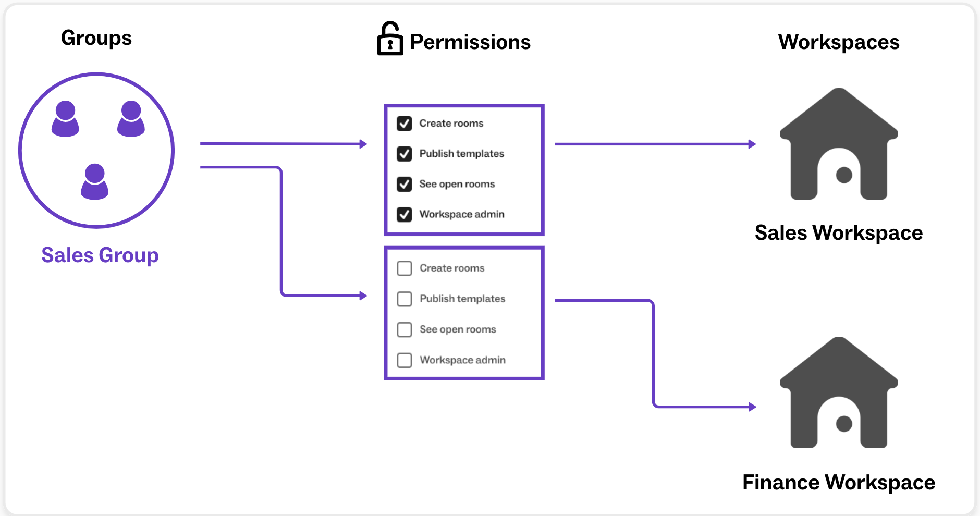Click the Sales Workspace label

point(839,233)
